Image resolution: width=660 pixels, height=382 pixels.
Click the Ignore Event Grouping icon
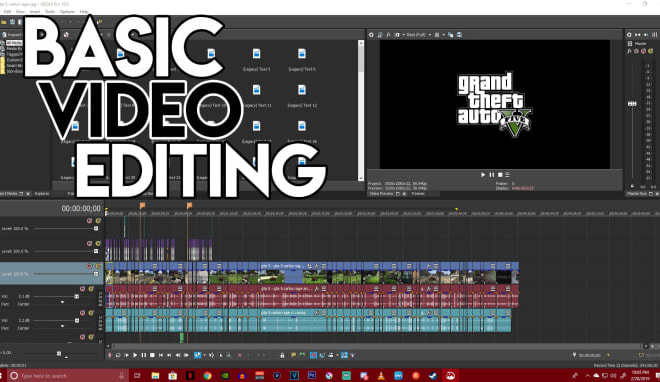pyautogui.click(x=353, y=355)
